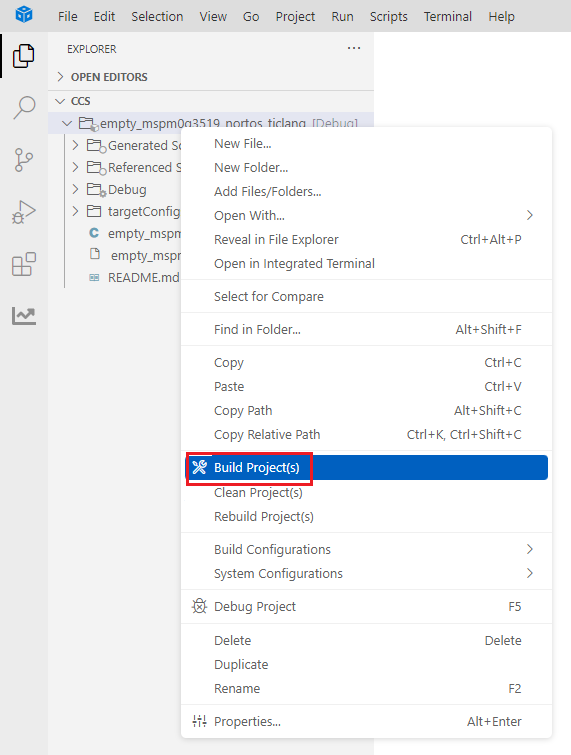Collapse the CCS section

(60, 101)
